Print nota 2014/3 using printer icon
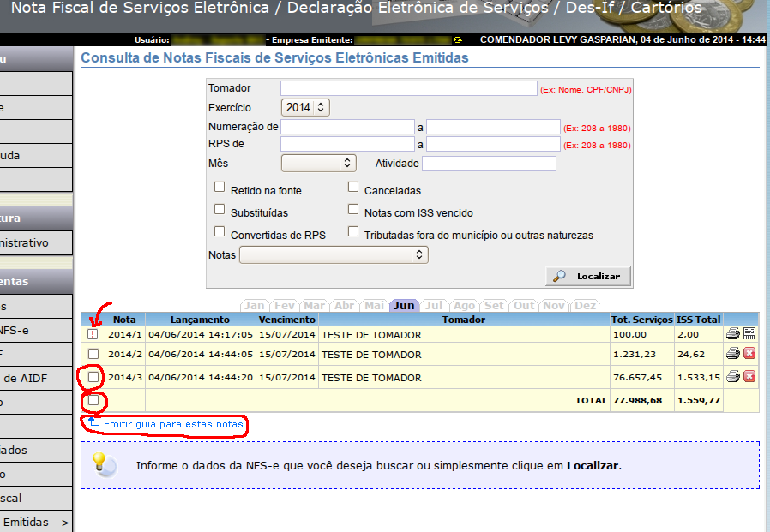 (x=732, y=376)
